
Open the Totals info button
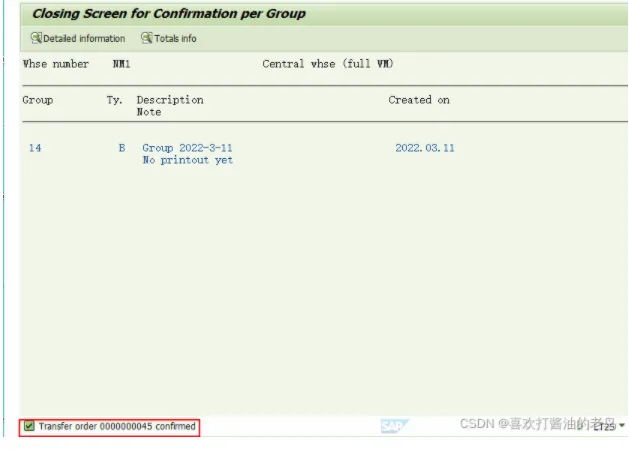pos(168,38)
